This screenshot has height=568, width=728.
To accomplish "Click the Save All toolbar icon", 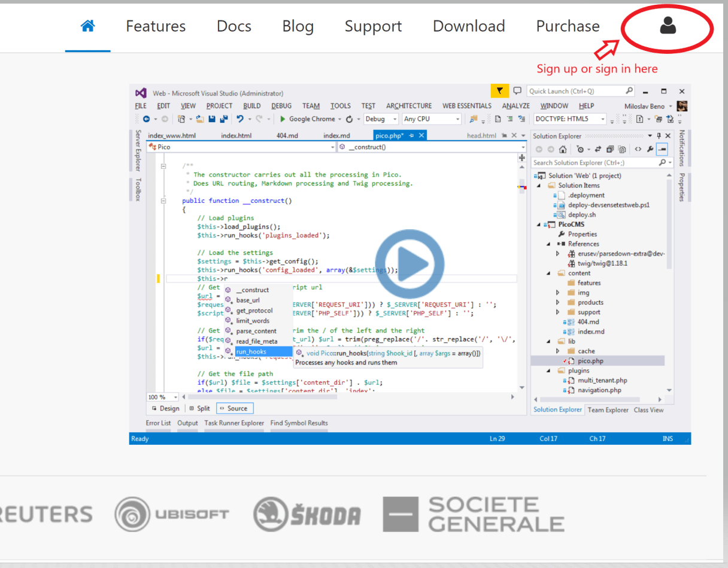I will pos(224,119).
